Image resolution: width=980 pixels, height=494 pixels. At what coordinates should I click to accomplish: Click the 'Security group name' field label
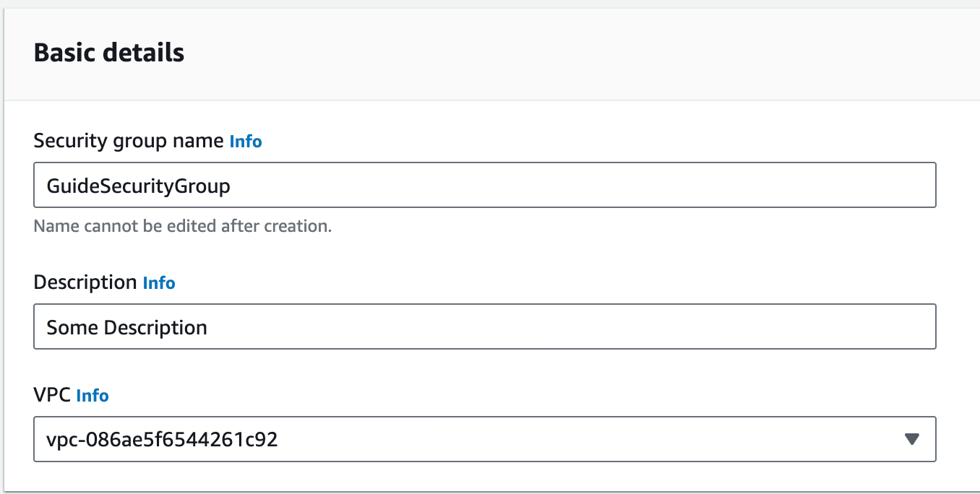[x=129, y=141]
